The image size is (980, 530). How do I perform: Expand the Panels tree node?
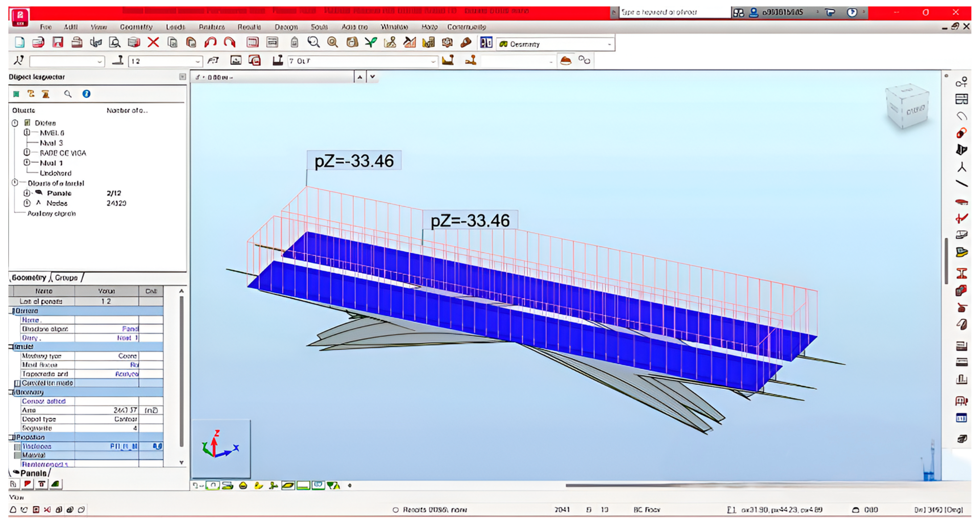click(x=27, y=193)
